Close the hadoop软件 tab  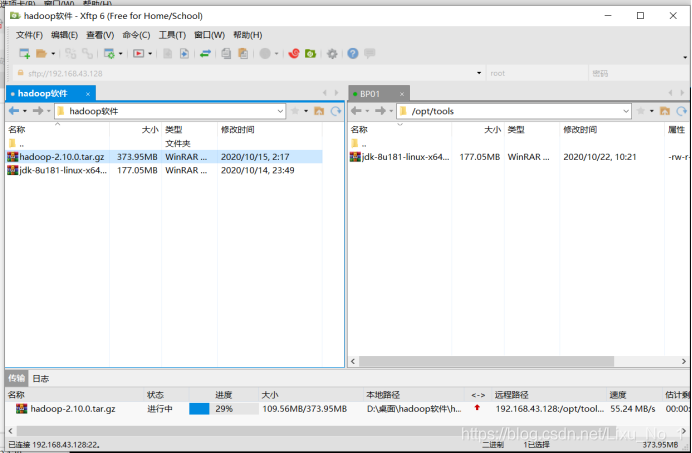pyautogui.click(x=88, y=94)
